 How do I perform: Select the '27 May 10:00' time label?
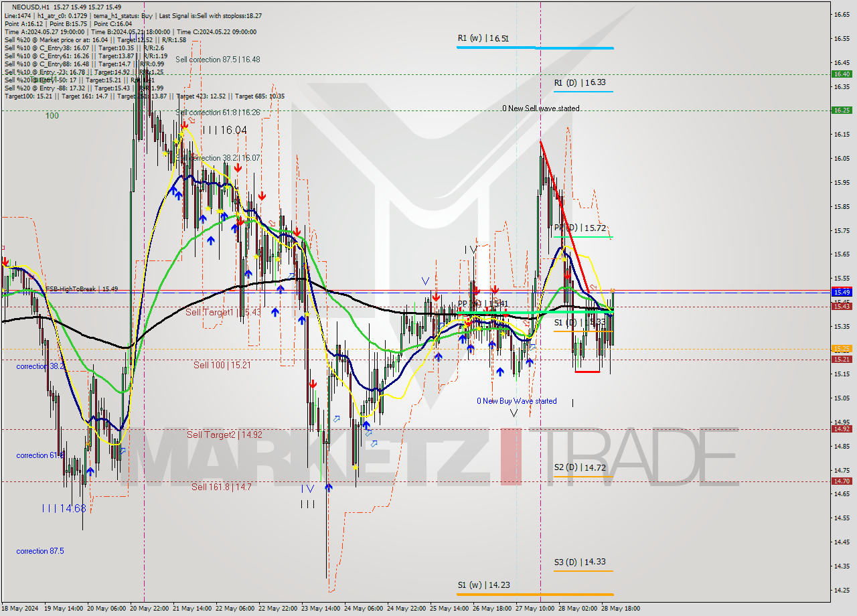[534, 609]
